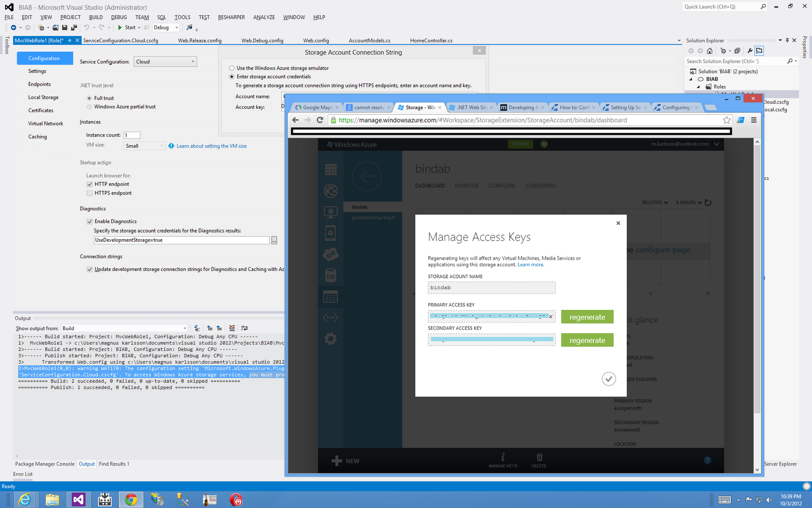
Task: Click Visual Studio icon in taskbar
Action: (x=78, y=500)
